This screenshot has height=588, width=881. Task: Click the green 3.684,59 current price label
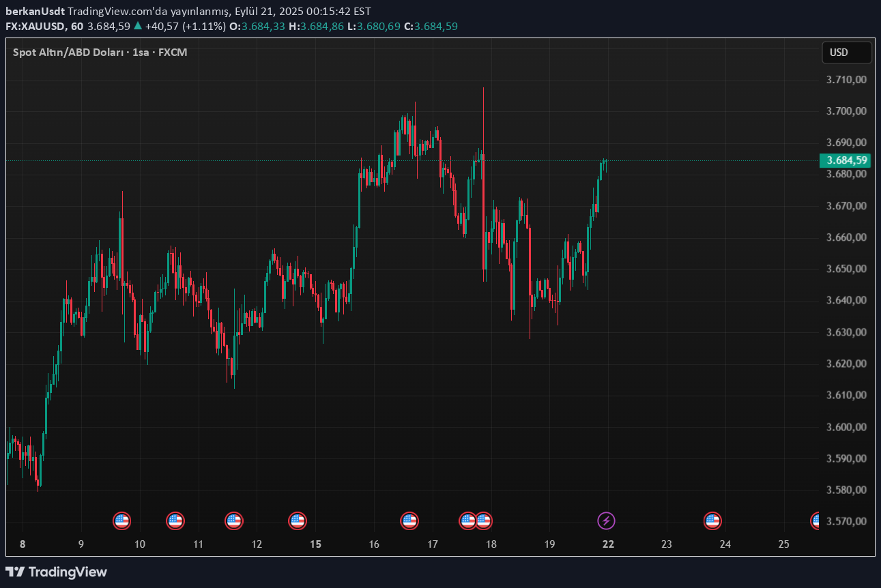[846, 160]
